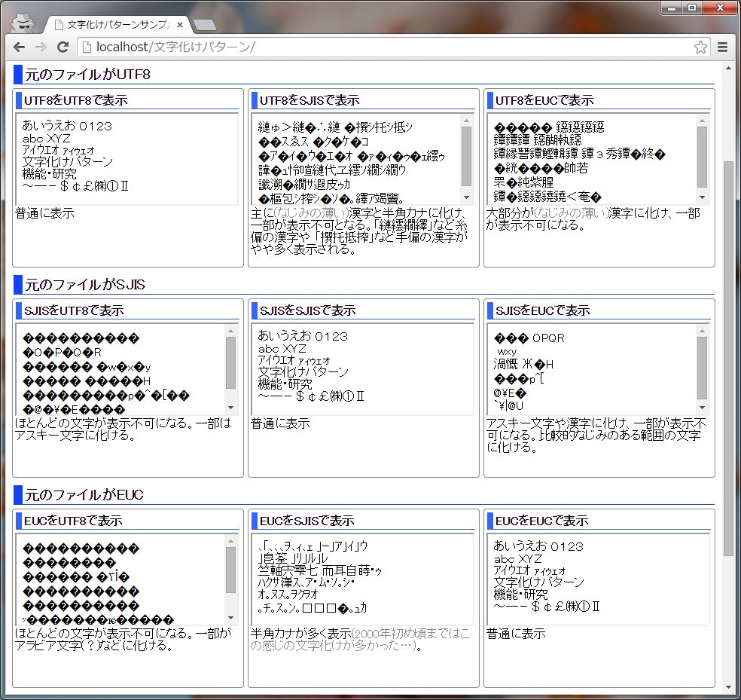Click the main page scroll down arrow
Image resolution: width=741 pixels, height=700 pixels.
click(x=728, y=687)
